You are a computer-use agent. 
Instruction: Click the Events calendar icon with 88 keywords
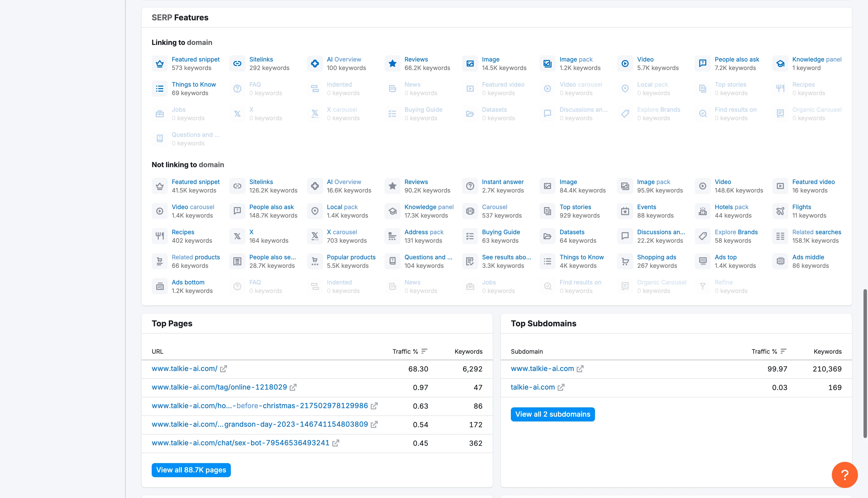[625, 211]
